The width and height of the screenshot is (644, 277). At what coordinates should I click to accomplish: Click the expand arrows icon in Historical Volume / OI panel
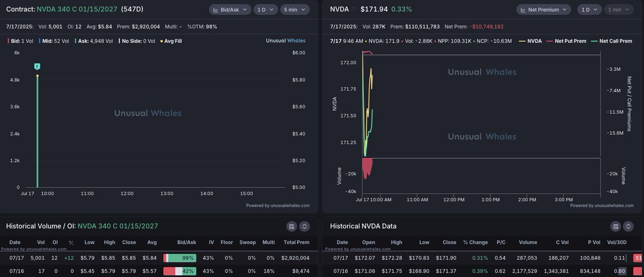tap(304, 226)
